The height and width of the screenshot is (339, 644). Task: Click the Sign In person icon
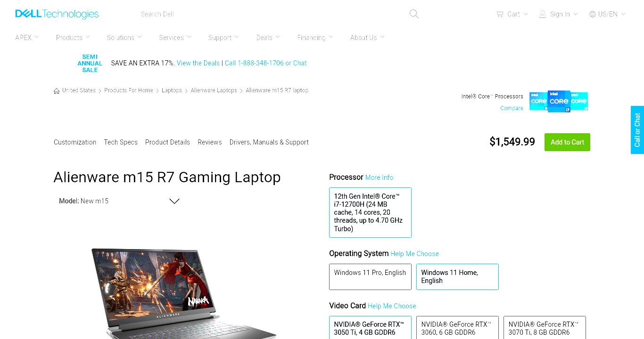[543, 14]
